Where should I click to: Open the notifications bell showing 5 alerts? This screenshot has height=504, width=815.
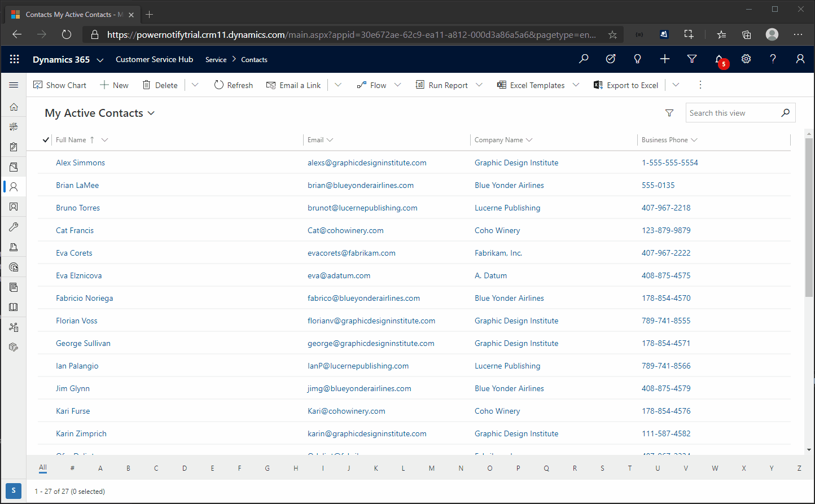tap(718, 59)
